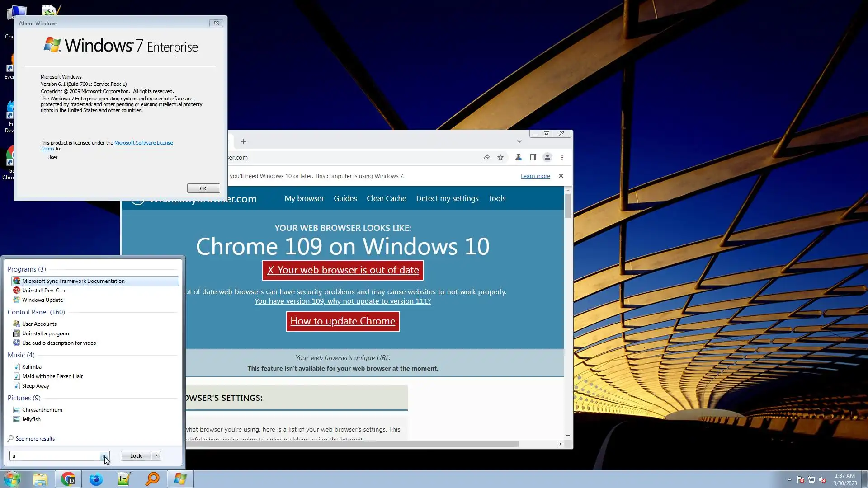Click the Start menu search field
868x488 pixels.
(54, 456)
